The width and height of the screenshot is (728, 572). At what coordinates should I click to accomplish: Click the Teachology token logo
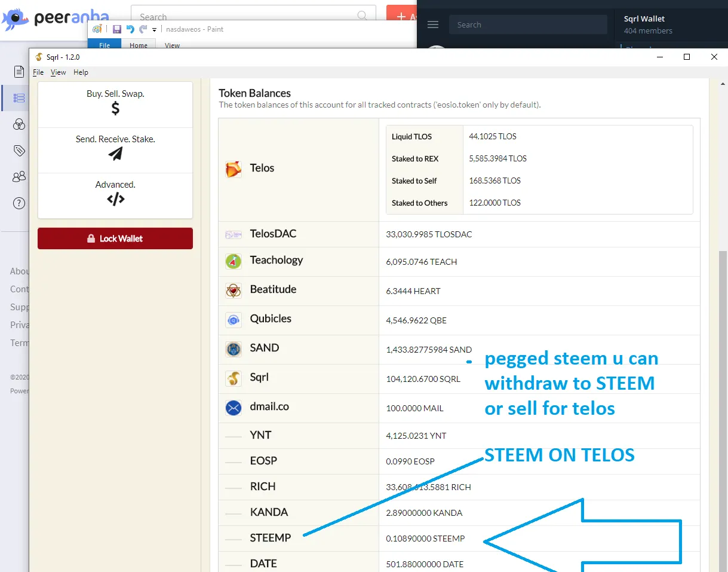pos(234,261)
